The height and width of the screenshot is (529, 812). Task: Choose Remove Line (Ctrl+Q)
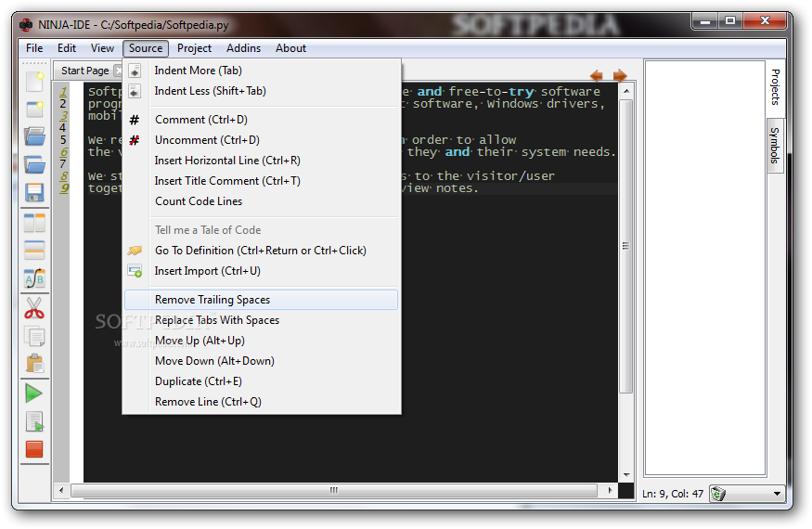(x=262, y=402)
